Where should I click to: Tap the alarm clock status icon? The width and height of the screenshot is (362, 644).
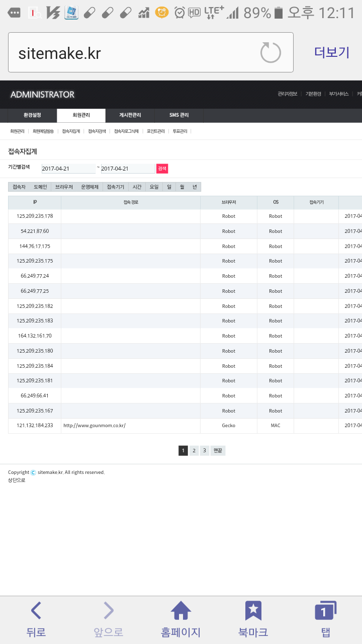(x=179, y=13)
